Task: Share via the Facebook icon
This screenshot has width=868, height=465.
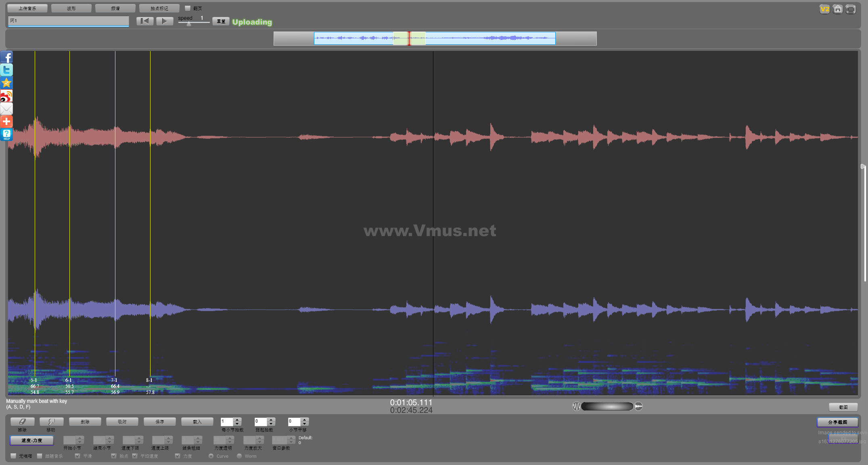Action: pos(6,57)
